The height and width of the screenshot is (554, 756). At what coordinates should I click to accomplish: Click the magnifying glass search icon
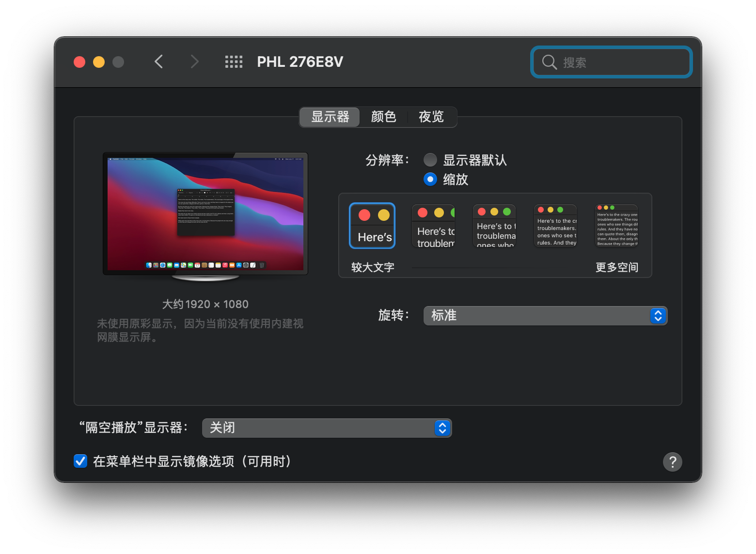click(x=549, y=62)
